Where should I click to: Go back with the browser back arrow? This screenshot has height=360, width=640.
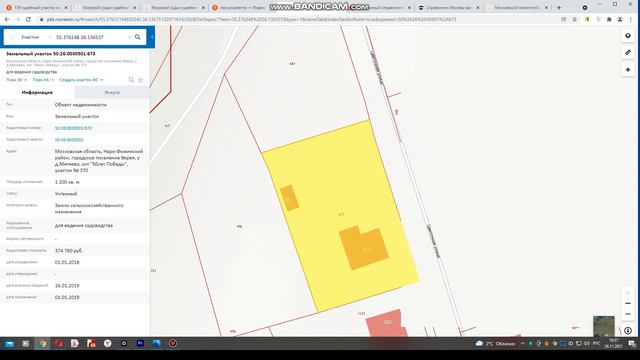point(7,19)
